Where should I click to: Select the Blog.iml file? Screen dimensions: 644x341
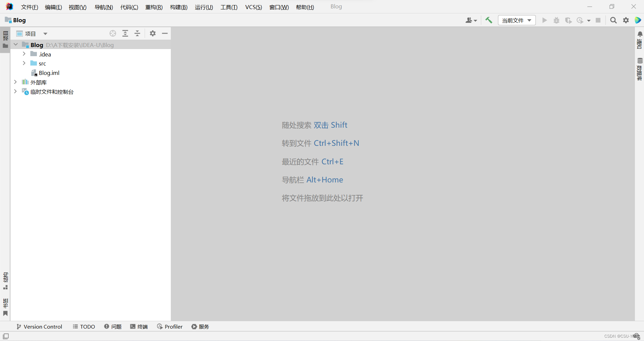[x=91, y=73]
